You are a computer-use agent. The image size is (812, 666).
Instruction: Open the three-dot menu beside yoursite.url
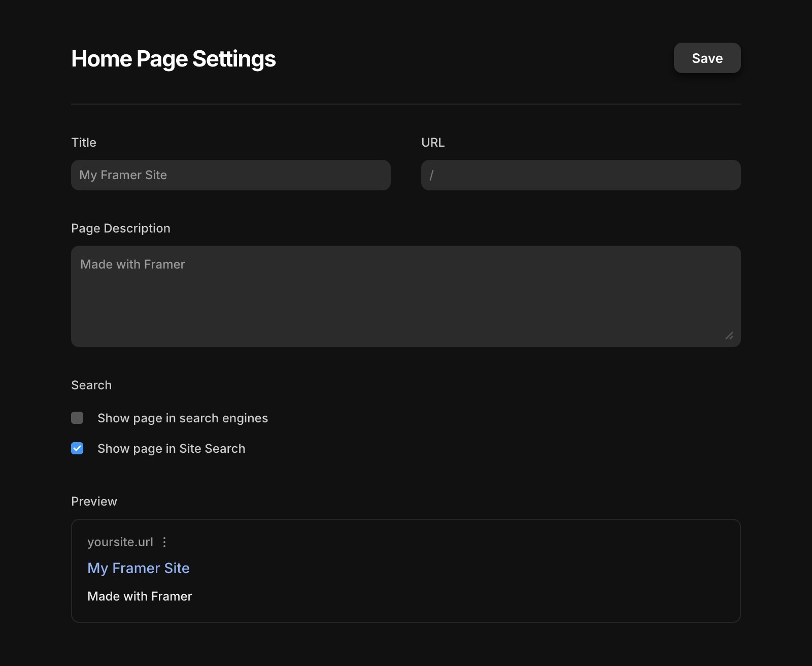[x=164, y=542]
